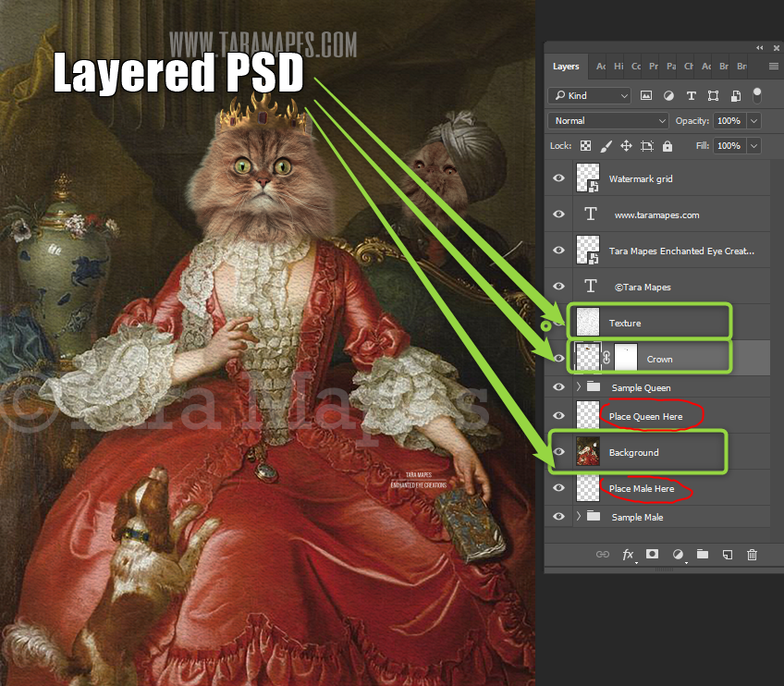Click the Sample Male folder icon
Image resolution: width=784 pixels, height=686 pixels.
tap(594, 516)
